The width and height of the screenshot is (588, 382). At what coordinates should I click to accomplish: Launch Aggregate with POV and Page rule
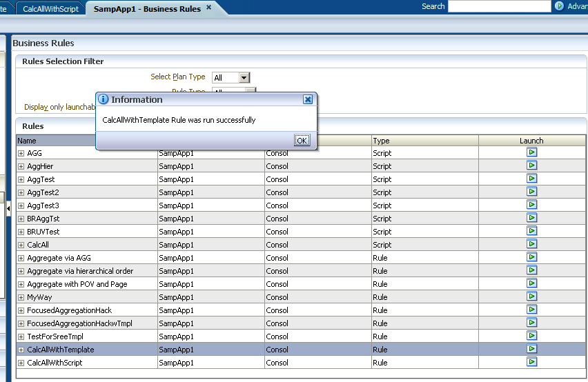(x=531, y=283)
